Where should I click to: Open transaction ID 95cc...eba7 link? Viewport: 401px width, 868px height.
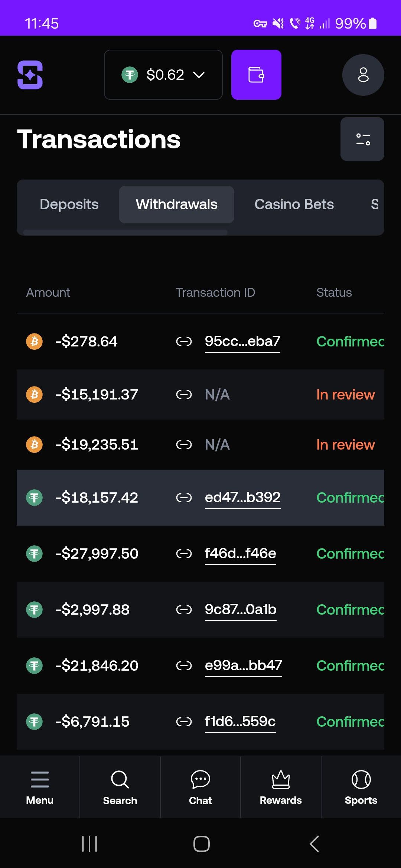click(x=242, y=341)
